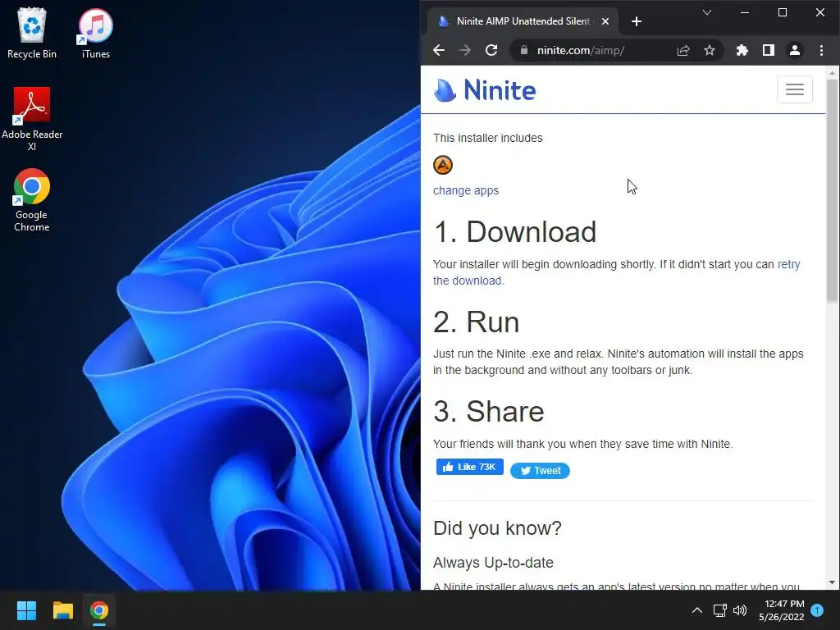Click 'Always Up-to-date' text
The image size is (840, 630).
pyautogui.click(x=493, y=563)
